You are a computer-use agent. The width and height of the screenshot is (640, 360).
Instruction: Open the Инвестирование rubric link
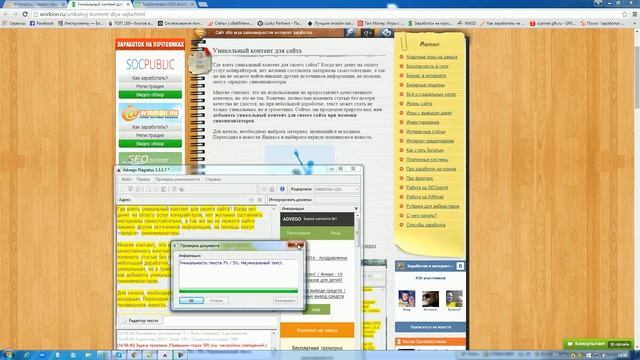(x=422, y=122)
